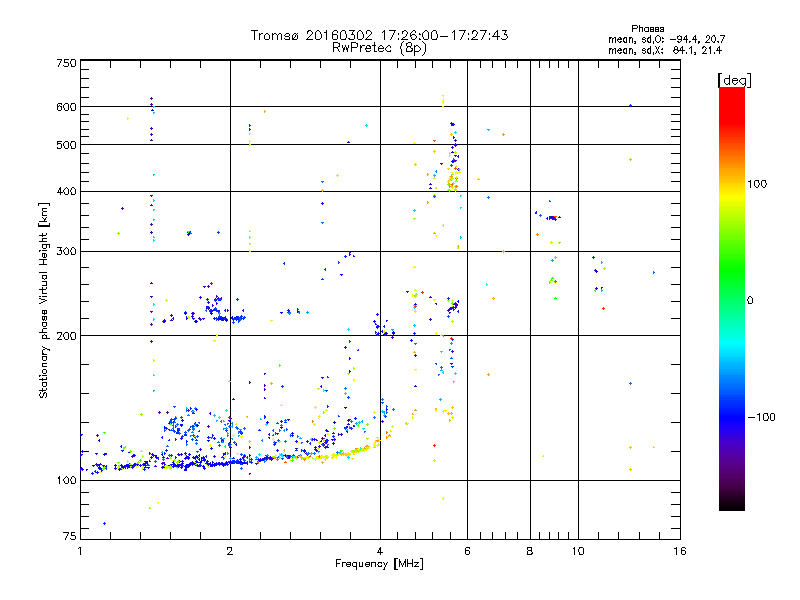Click the y-axis tick label '600'
This screenshot has width=800, height=600.
66,107
